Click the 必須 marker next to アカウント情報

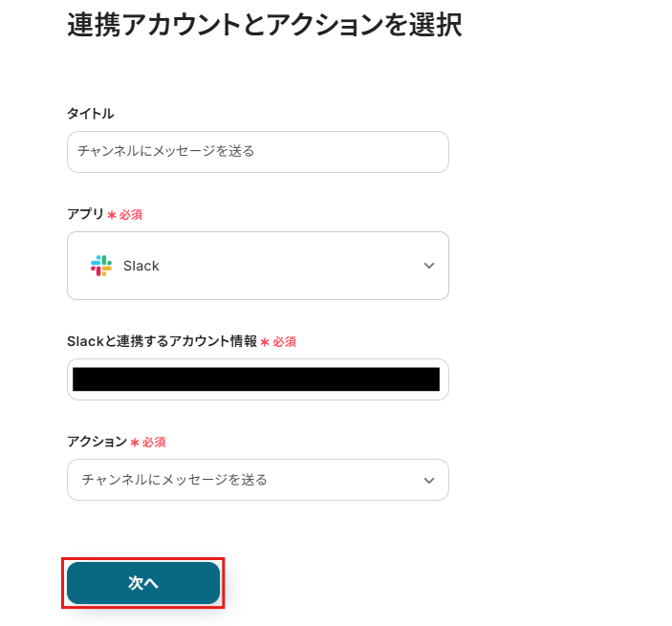click(x=284, y=342)
